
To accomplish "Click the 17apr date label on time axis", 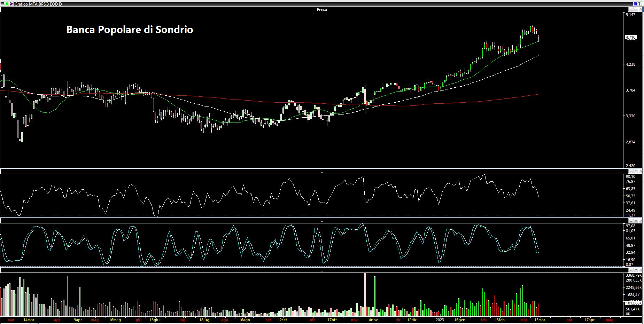I will (589, 320).
